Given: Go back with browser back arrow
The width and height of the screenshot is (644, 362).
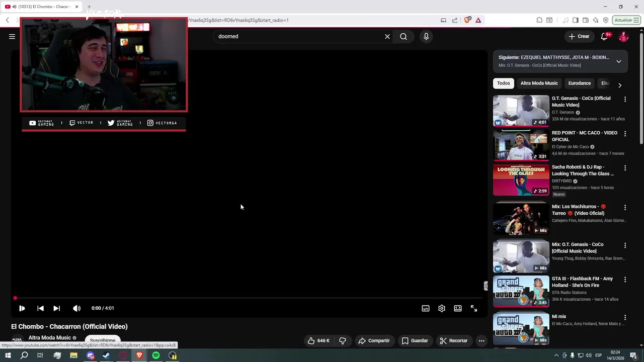Looking at the screenshot, I should click(7, 20).
